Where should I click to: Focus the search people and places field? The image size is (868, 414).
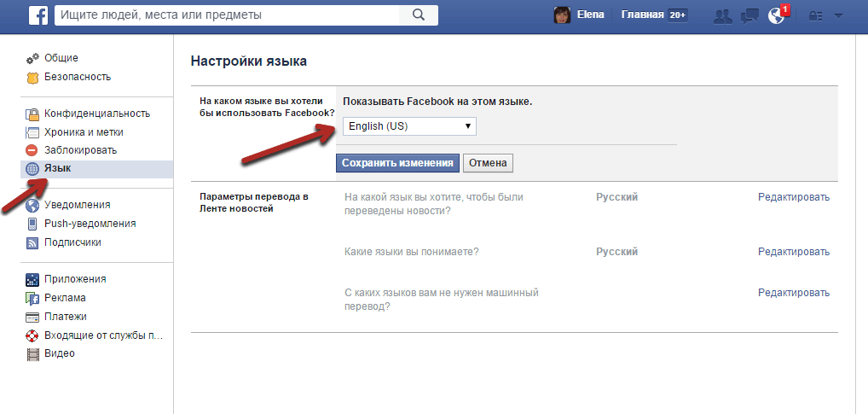click(x=227, y=15)
